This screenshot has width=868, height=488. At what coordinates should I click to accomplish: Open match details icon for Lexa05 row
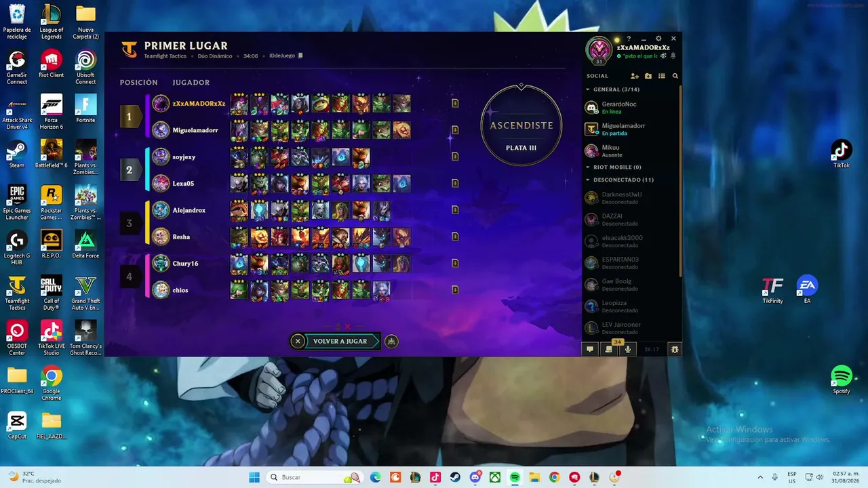click(455, 183)
